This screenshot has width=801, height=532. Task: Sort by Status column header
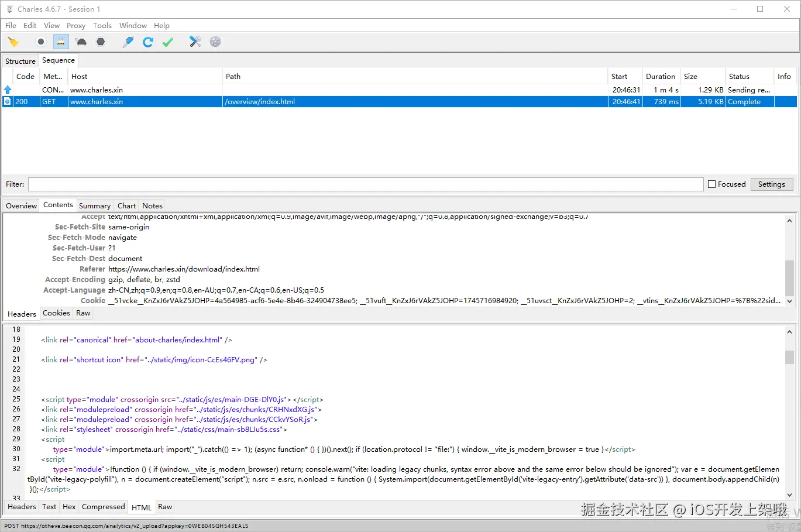point(750,76)
